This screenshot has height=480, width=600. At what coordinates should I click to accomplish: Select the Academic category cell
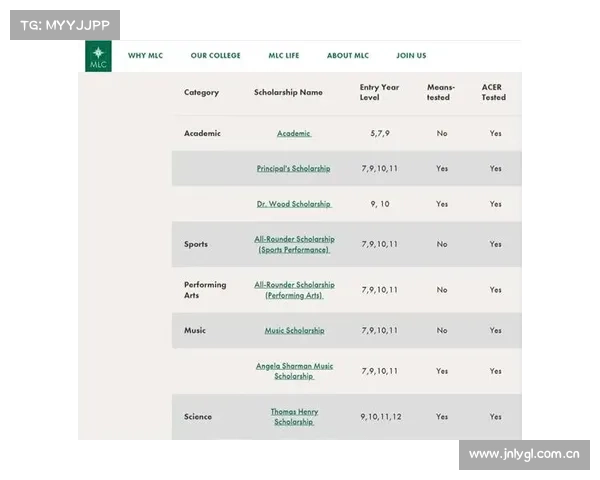202,133
